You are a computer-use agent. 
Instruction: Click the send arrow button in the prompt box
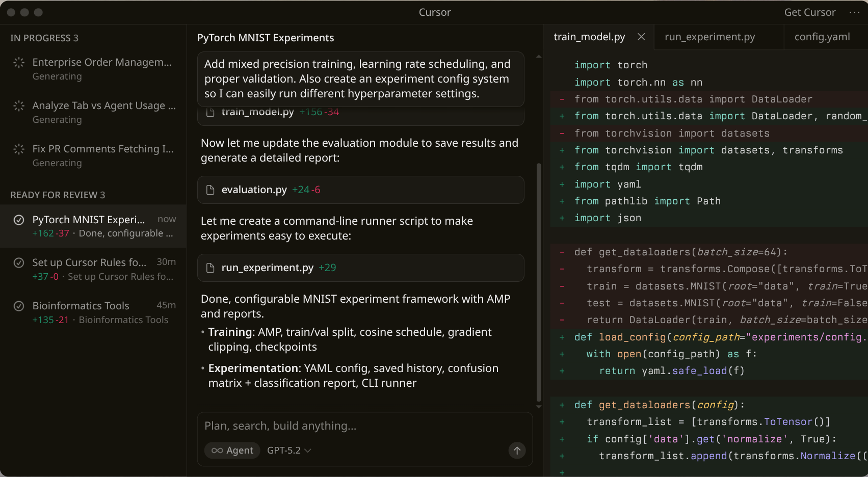click(x=517, y=450)
